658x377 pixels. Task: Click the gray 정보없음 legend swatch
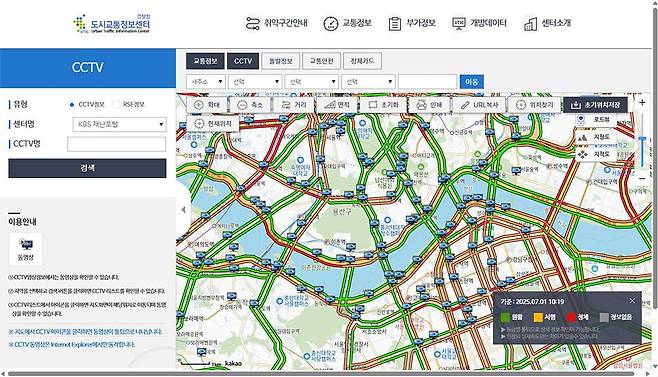pos(604,317)
